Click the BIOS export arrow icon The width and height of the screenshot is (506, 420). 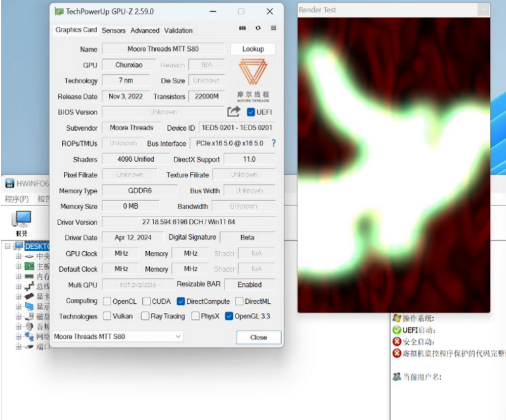pyautogui.click(x=234, y=112)
